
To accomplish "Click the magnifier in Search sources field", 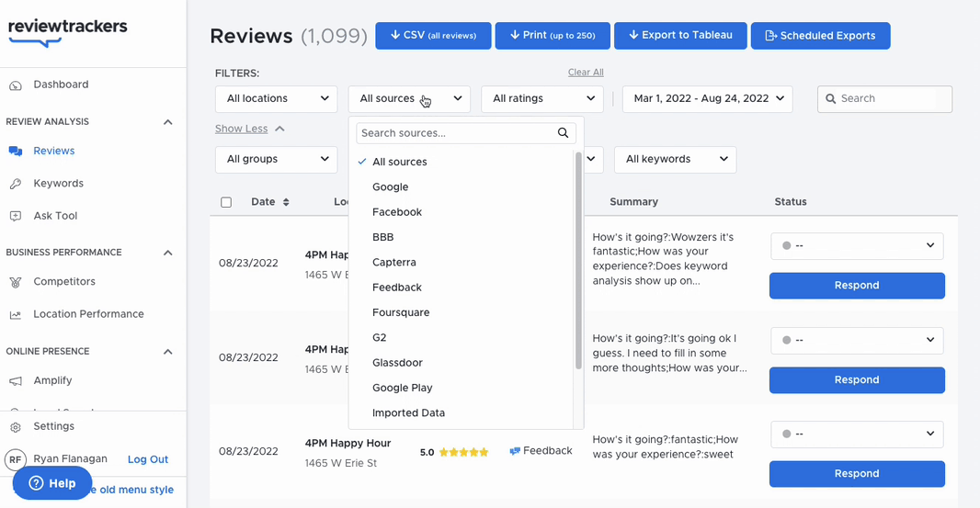I will [x=563, y=132].
